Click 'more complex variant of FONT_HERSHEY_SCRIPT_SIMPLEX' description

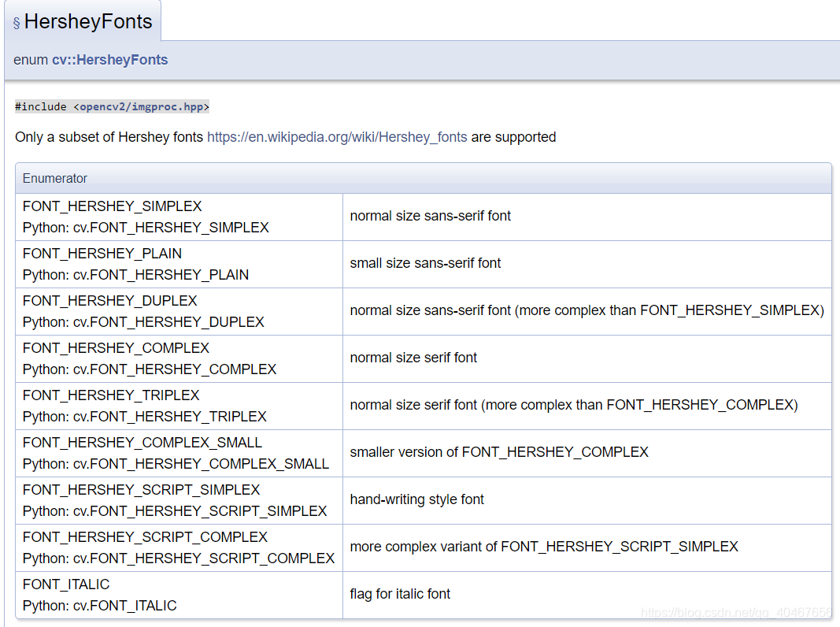[544, 547]
